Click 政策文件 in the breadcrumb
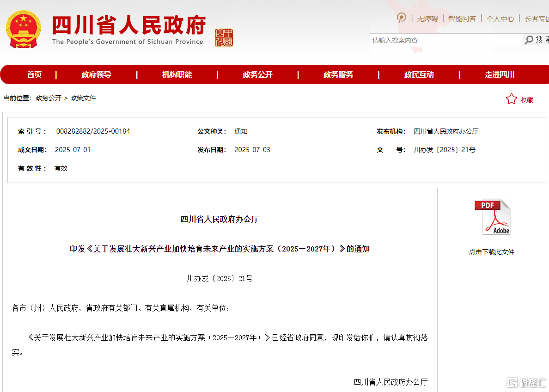The height and width of the screenshot is (392, 549). [x=83, y=98]
